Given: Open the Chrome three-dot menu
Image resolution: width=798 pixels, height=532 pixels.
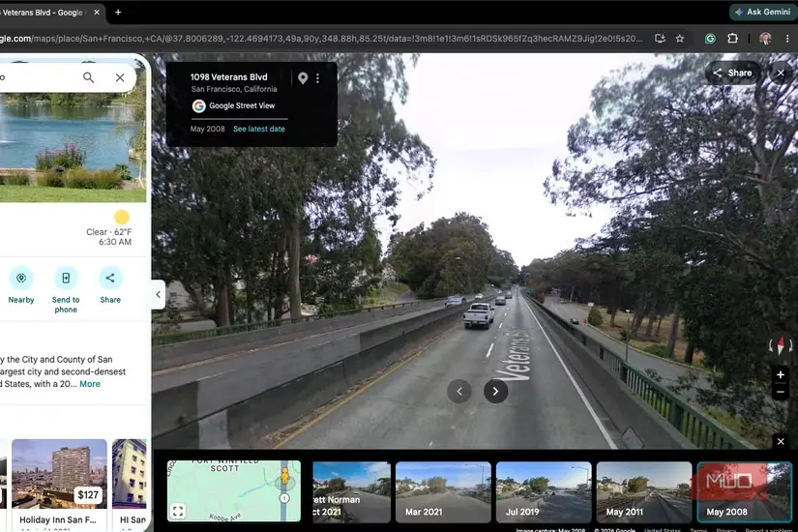Looking at the screenshot, I should click(x=786, y=39).
